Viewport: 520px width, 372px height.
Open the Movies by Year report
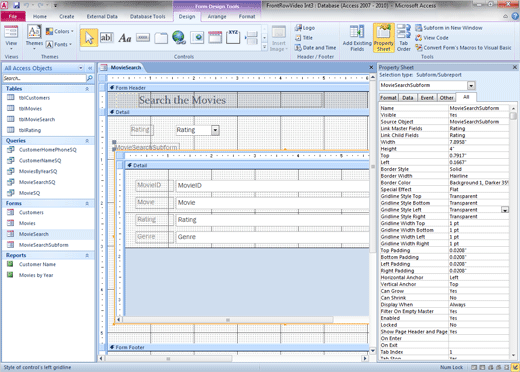(36, 275)
